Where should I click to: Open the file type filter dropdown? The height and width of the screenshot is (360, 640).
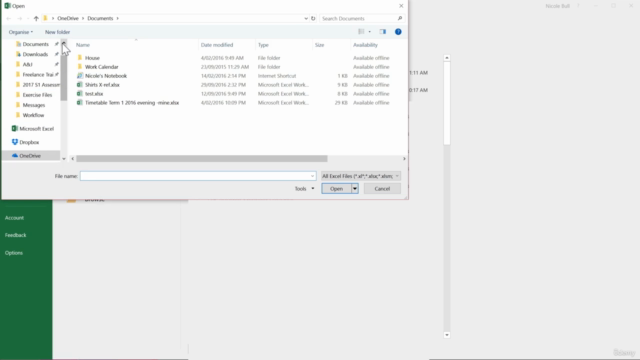(360, 176)
